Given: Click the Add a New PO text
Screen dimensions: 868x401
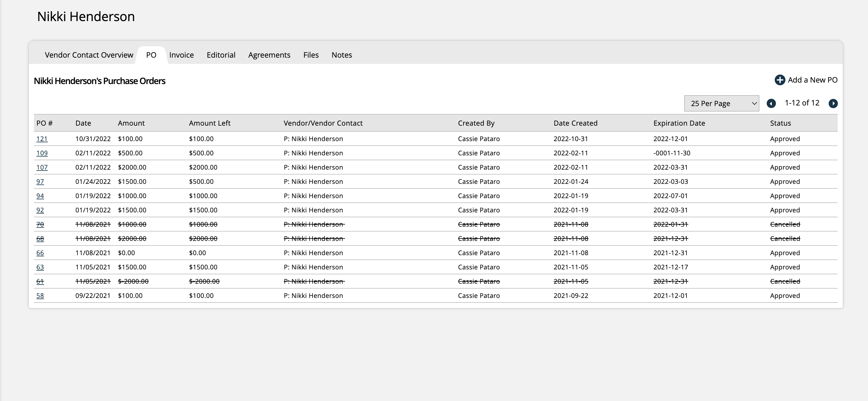Looking at the screenshot, I should (812, 80).
